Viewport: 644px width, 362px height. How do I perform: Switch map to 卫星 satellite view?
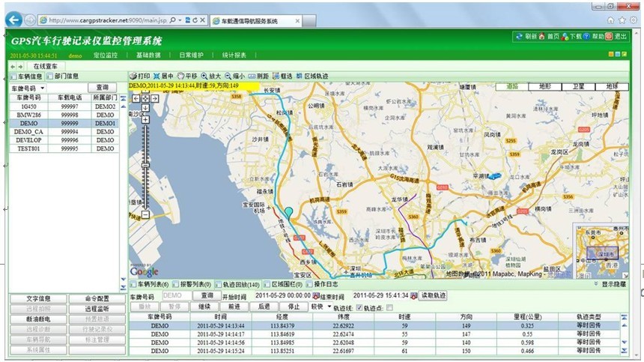(578, 86)
